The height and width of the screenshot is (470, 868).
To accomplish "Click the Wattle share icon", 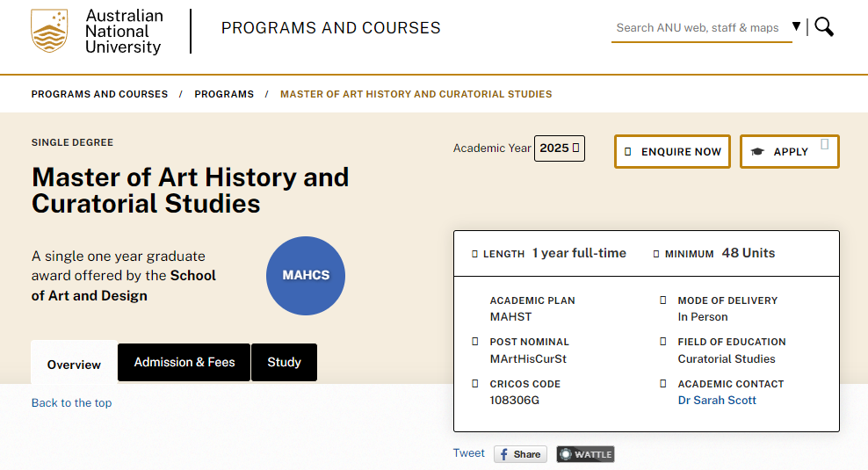I will (x=585, y=454).
